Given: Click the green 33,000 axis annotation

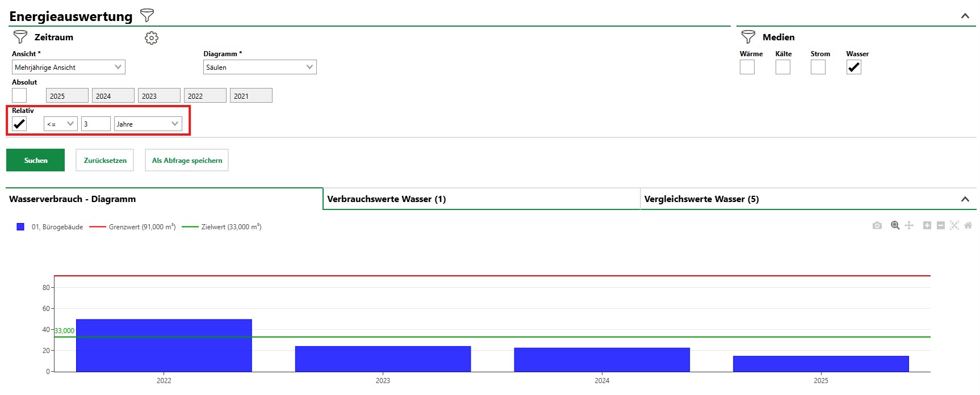Looking at the screenshot, I should point(65,331).
